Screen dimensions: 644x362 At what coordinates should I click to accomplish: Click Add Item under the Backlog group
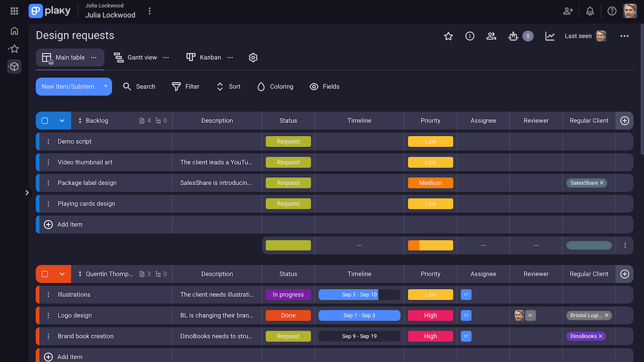point(63,224)
